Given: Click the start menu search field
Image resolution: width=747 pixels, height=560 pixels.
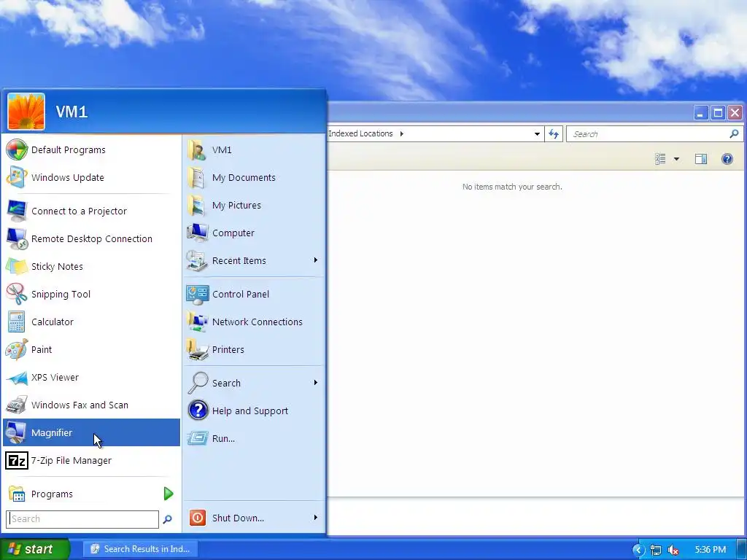Looking at the screenshot, I should 82,519.
